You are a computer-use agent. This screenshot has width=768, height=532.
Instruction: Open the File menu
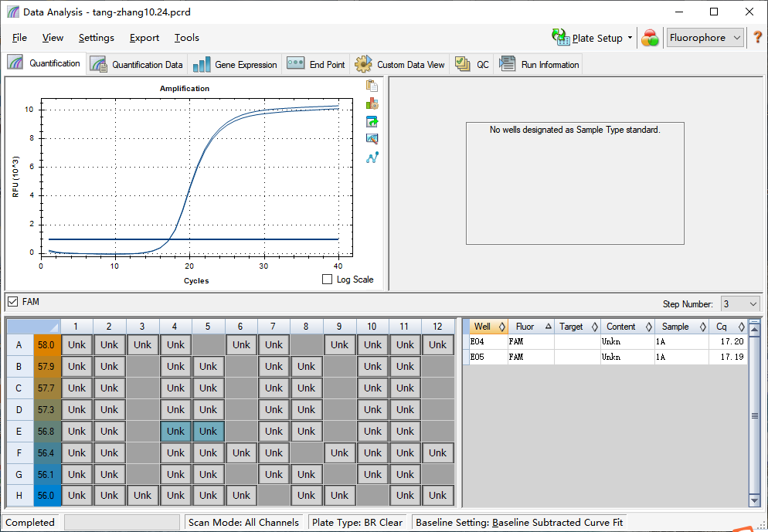19,38
